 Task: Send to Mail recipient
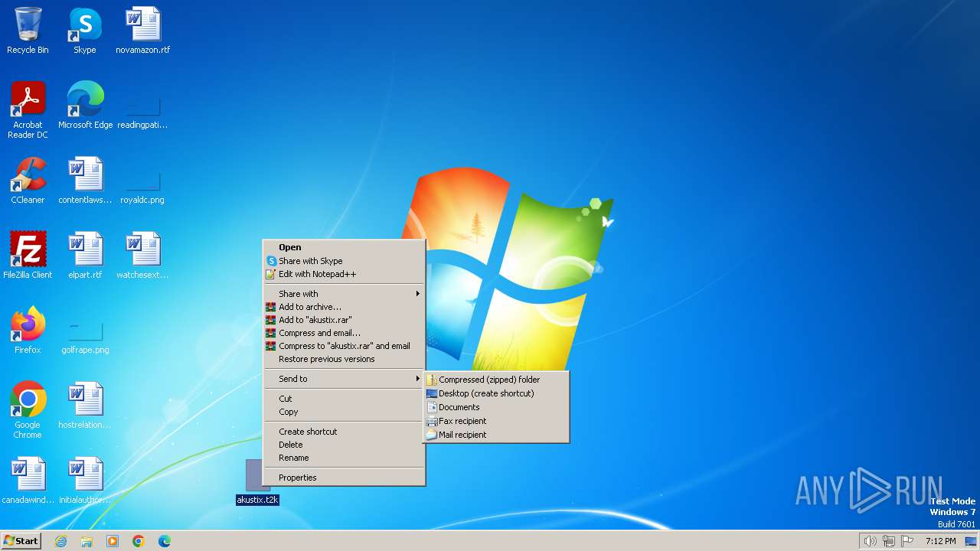[496, 435]
